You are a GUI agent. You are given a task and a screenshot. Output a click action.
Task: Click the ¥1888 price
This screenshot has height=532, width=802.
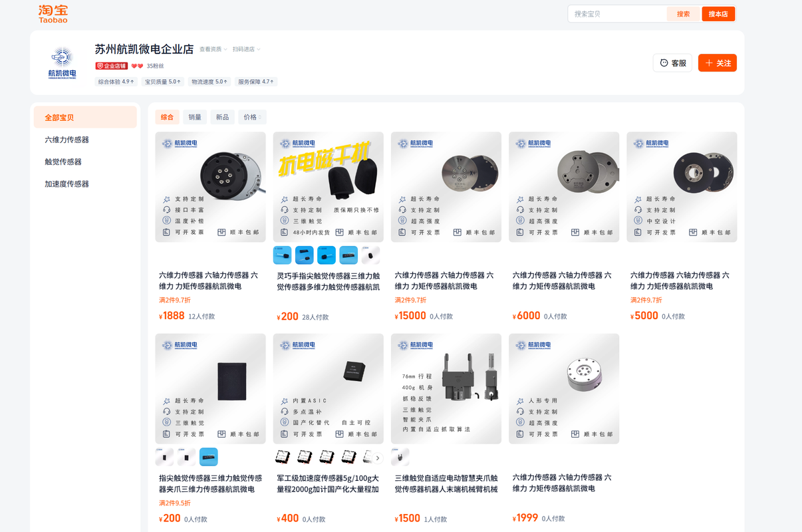172,316
